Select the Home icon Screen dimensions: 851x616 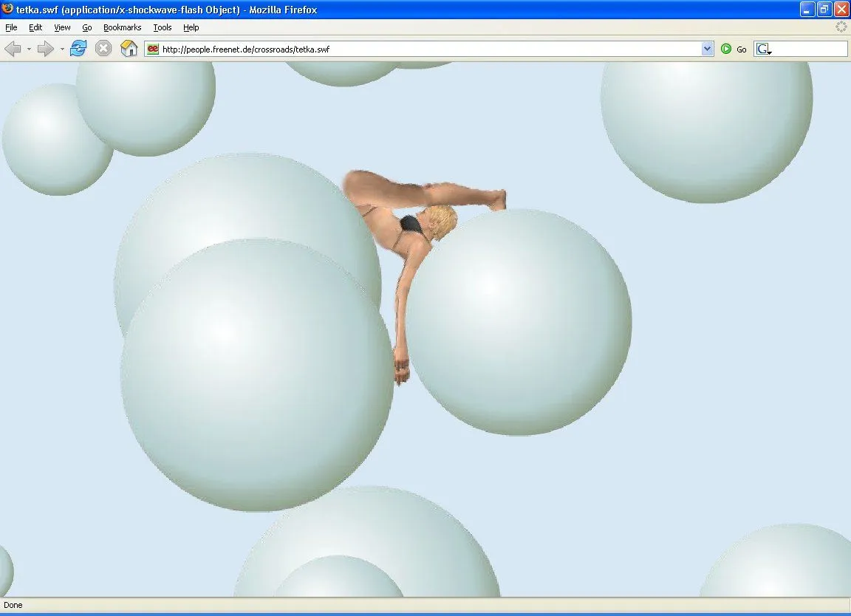click(x=129, y=48)
